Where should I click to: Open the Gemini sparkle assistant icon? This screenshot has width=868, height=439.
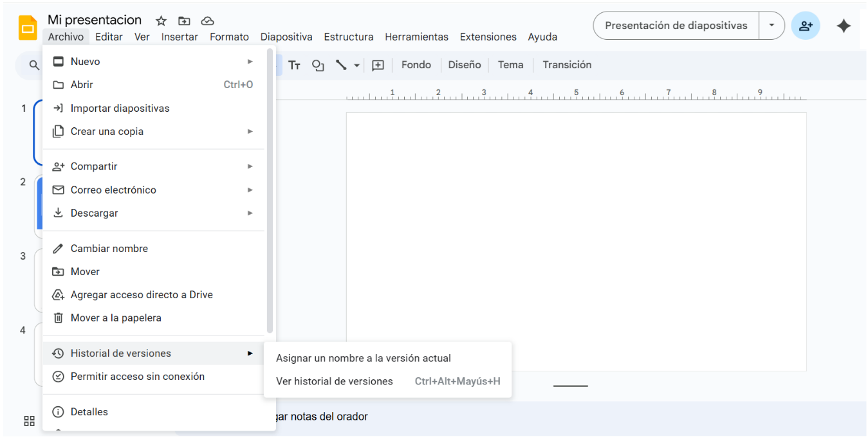[x=843, y=26]
